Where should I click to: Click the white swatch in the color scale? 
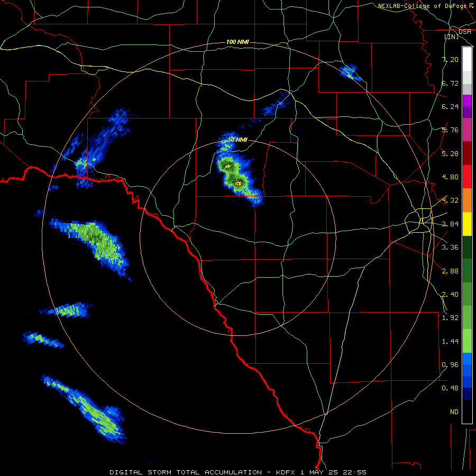pos(467,59)
